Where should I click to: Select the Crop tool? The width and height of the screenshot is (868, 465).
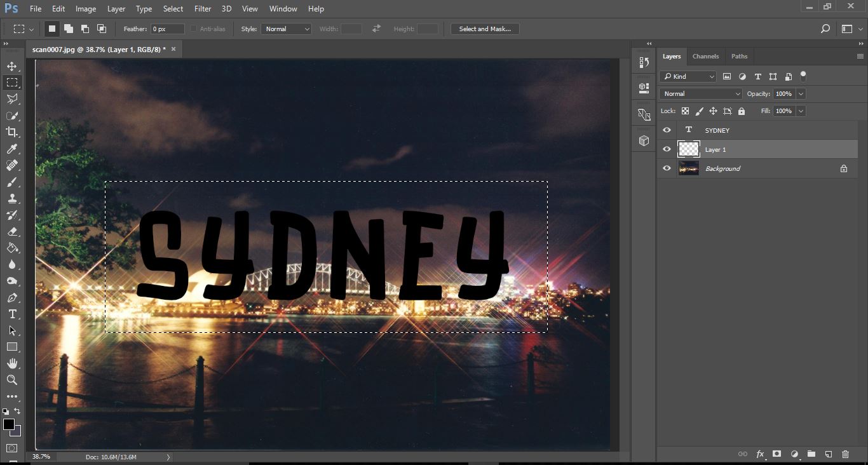pyautogui.click(x=12, y=132)
